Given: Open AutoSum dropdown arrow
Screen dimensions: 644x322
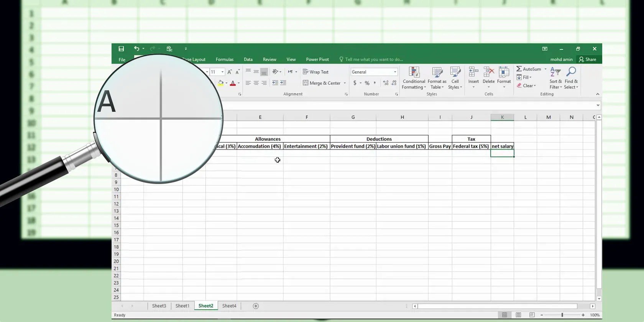Looking at the screenshot, I should [545, 69].
